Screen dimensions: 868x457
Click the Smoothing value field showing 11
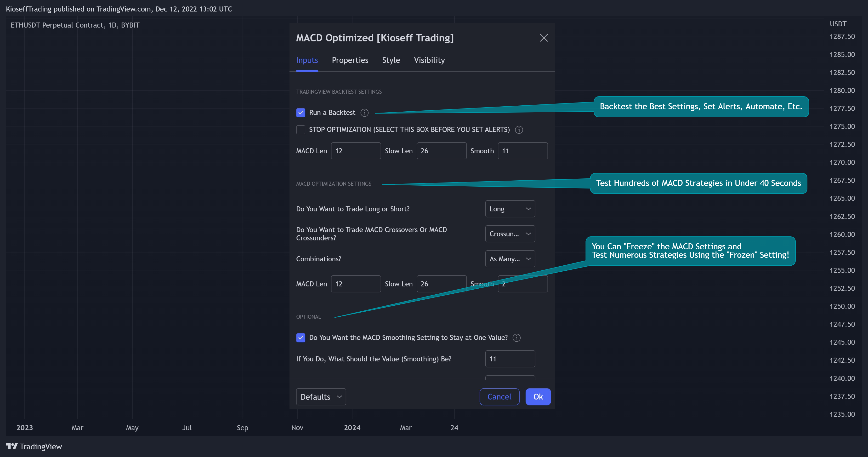[x=510, y=359]
